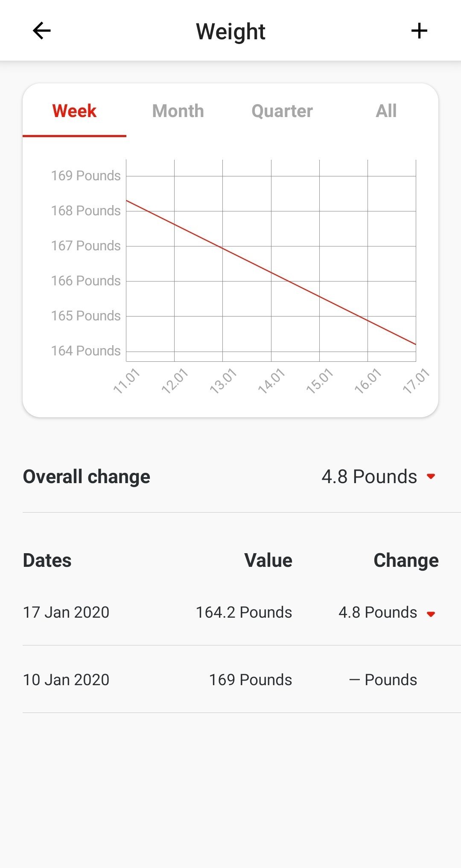
Task: Tap the Overall change 4.8 Pounds value
Action: (369, 476)
